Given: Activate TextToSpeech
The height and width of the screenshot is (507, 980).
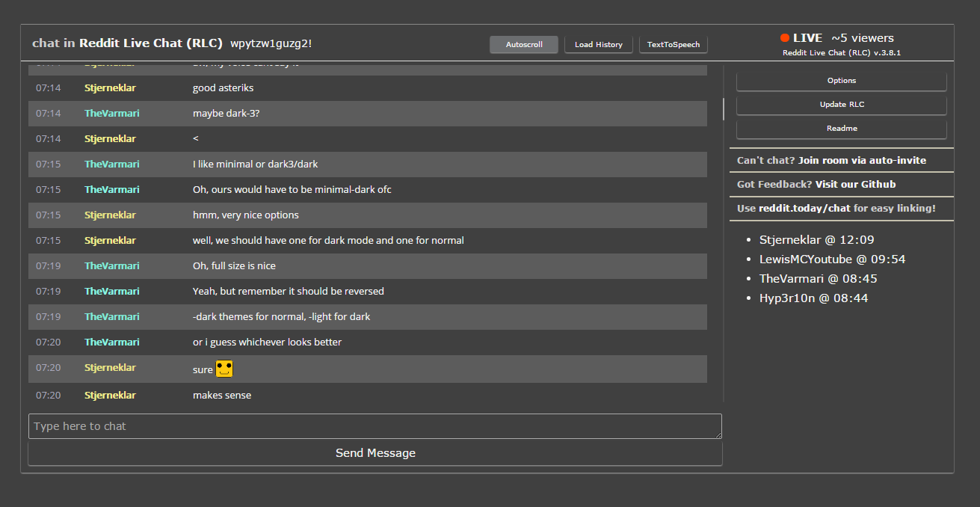Looking at the screenshot, I should (672, 44).
